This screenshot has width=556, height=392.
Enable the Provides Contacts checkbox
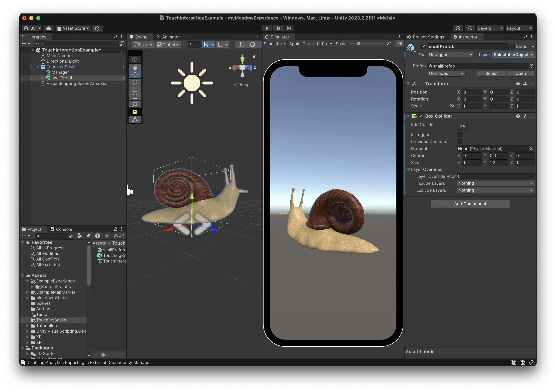coord(459,141)
